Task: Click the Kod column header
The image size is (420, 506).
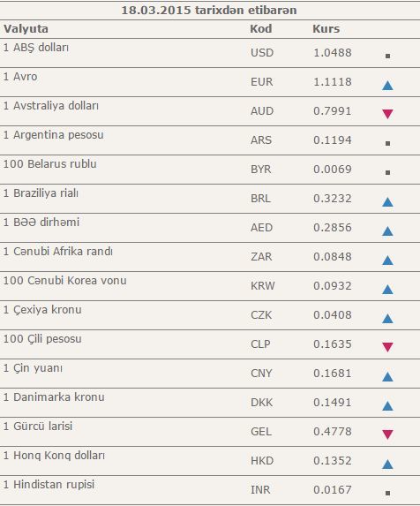Action: (261, 29)
